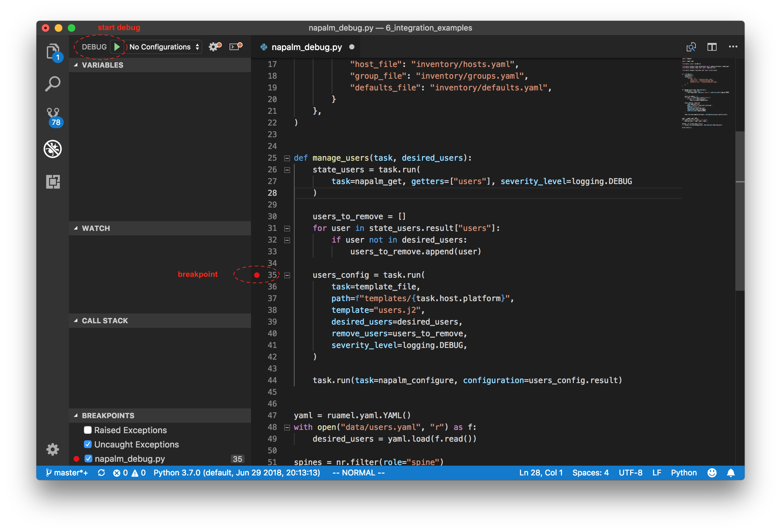The width and height of the screenshot is (781, 532).
Task: Change indentation via Spaces: 4
Action: point(590,472)
